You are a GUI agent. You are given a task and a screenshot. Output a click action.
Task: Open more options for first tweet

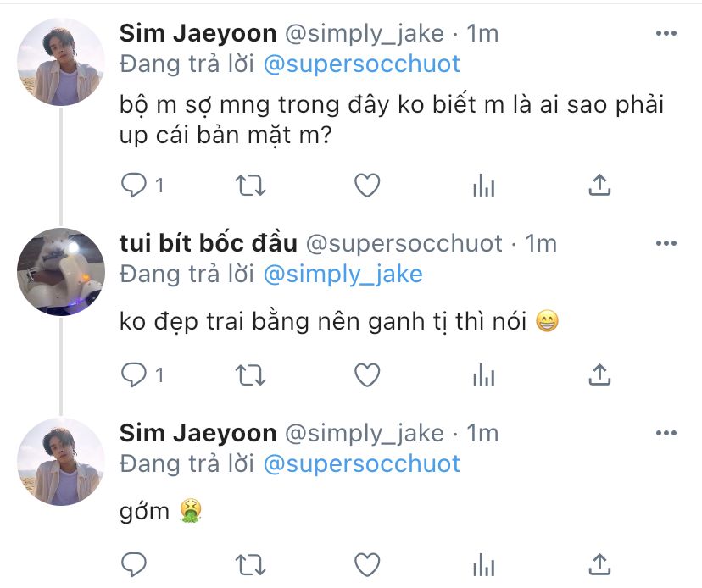point(666,34)
